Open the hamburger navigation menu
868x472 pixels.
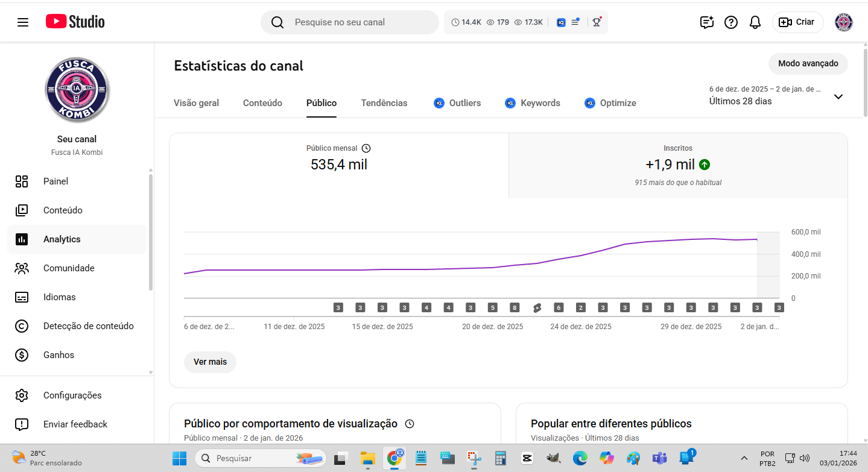click(x=23, y=22)
